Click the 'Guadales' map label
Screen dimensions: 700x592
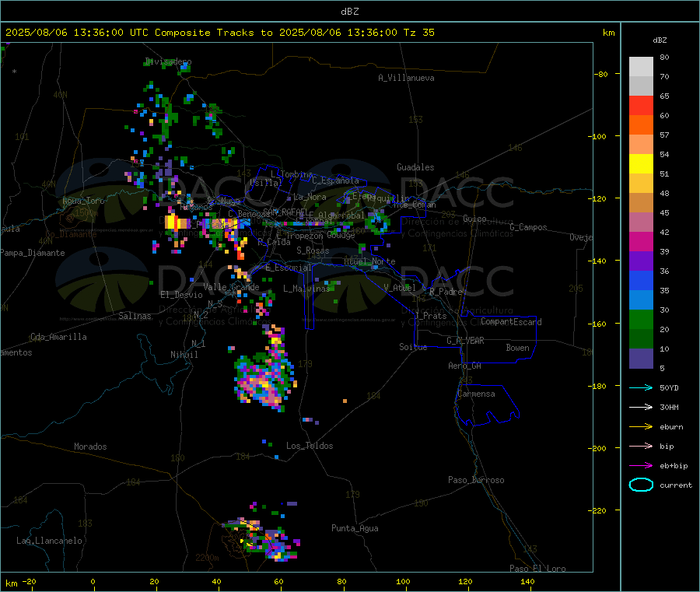pyautogui.click(x=415, y=167)
